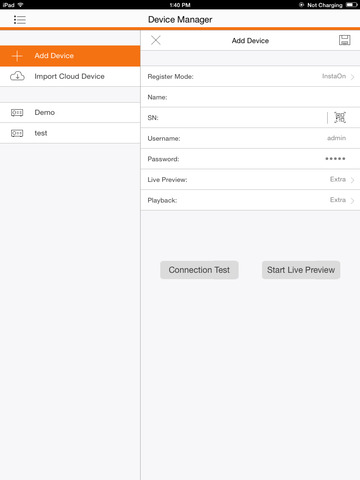
Task: Open the sidebar menu list icon
Action: (x=20, y=20)
